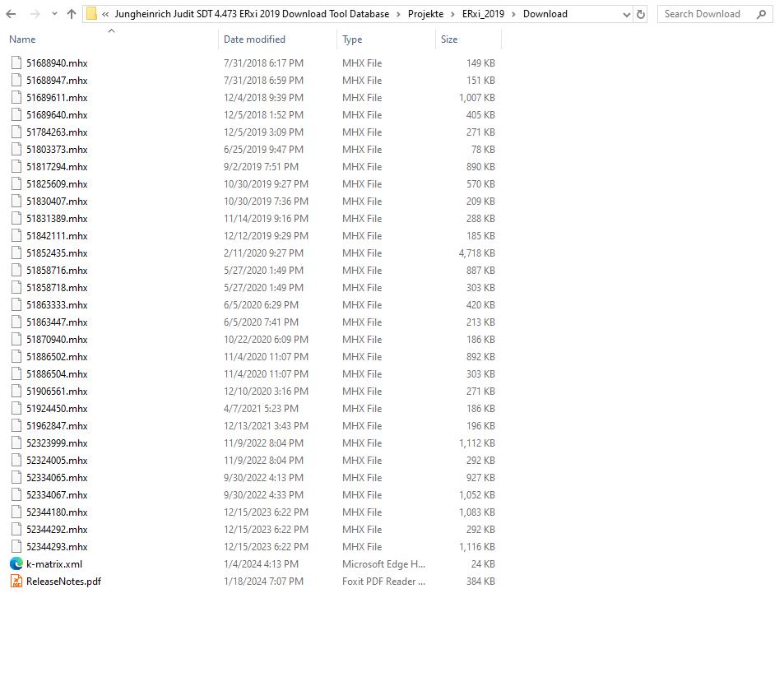Select file icon of 51689640.mhx
The width and height of the screenshot is (784, 686).
(16, 114)
